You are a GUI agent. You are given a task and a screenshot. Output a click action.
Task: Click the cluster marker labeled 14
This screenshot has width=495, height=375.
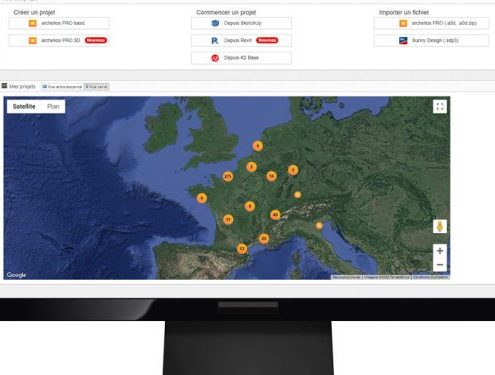(271, 176)
